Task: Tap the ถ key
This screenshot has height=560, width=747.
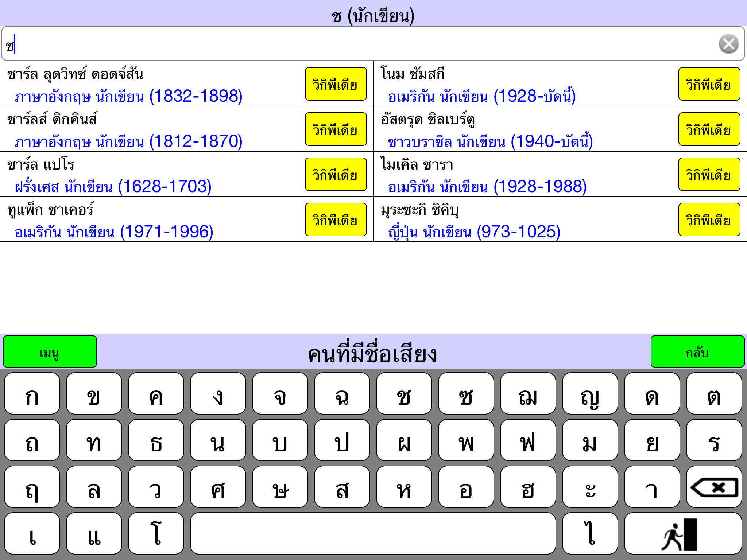Action: click(x=32, y=440)
